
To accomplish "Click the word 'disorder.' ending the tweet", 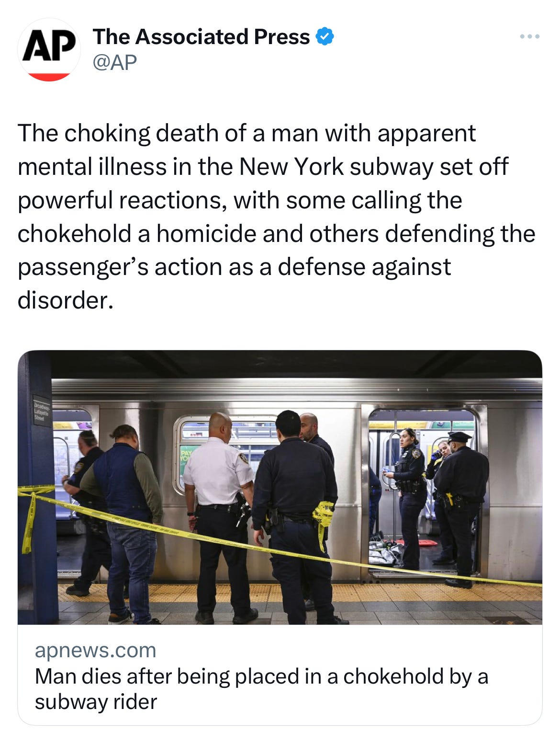I will 66,300.
